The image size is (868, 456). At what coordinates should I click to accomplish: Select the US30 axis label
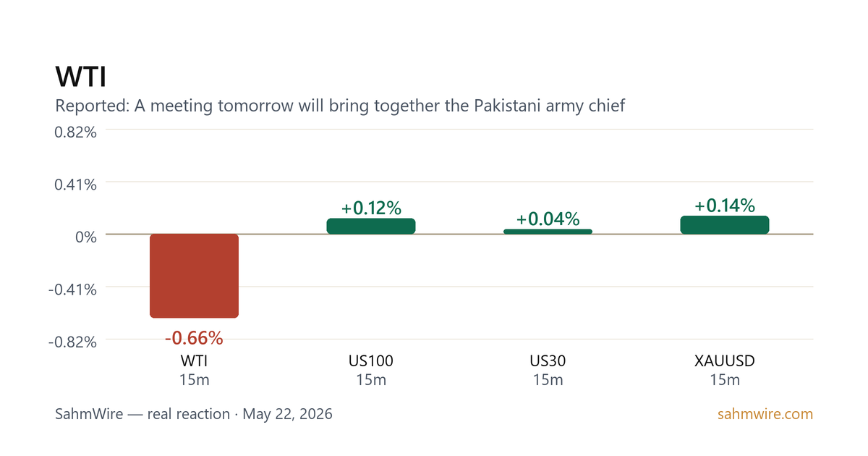[548, 360]
